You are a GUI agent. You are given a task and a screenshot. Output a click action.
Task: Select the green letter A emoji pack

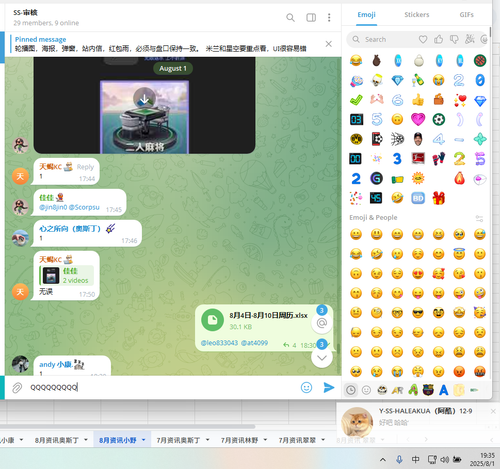[413, 390]
